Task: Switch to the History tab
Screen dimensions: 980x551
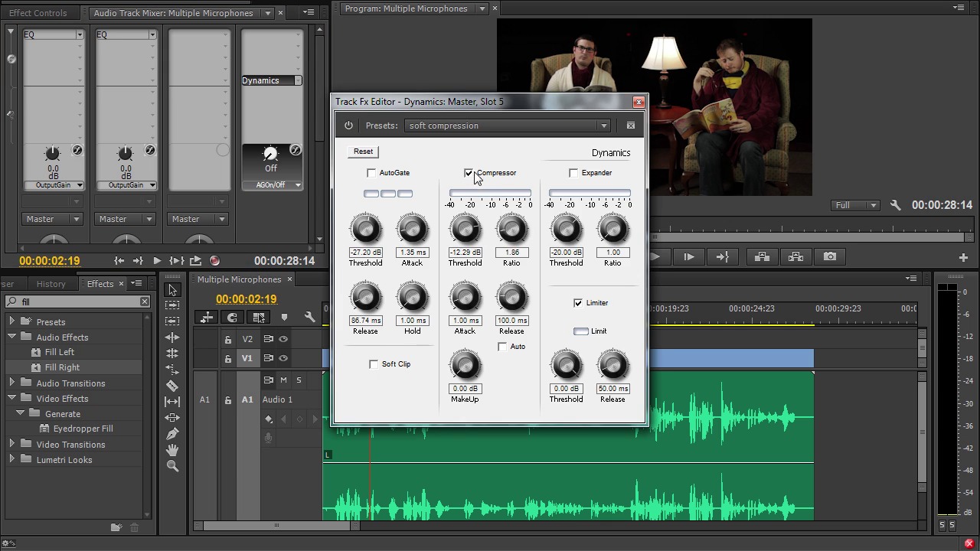Action: (51, 284)
